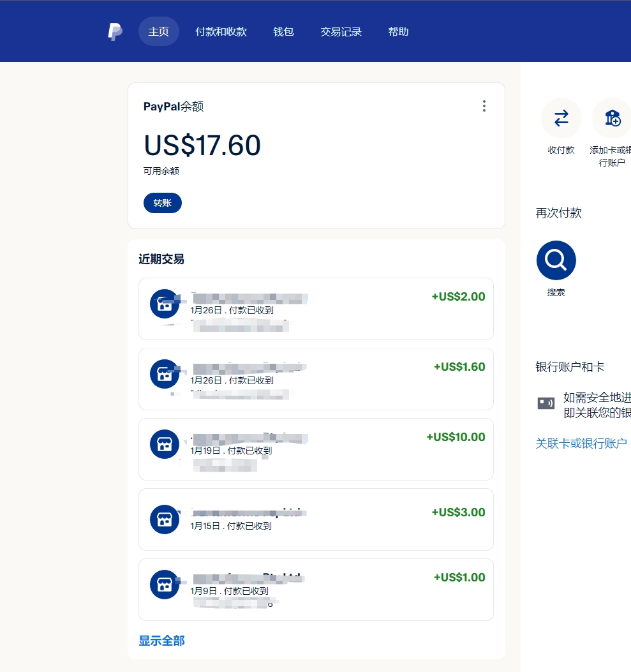The width and height of the screenshot is (631, 672).
Task: Switch to the 钱包 tab
Action: [x=283, y=31]
